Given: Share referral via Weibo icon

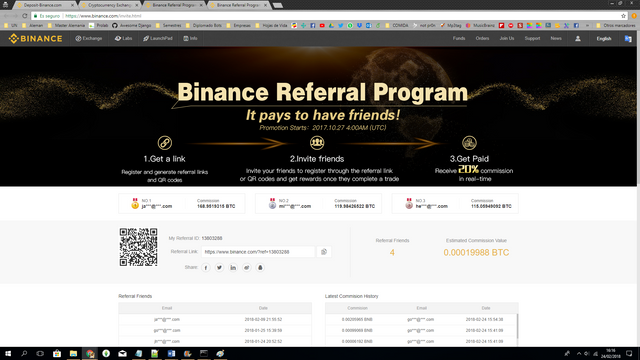Looking at the screenshot, I should pyautogui.click(x=247, y=268).
